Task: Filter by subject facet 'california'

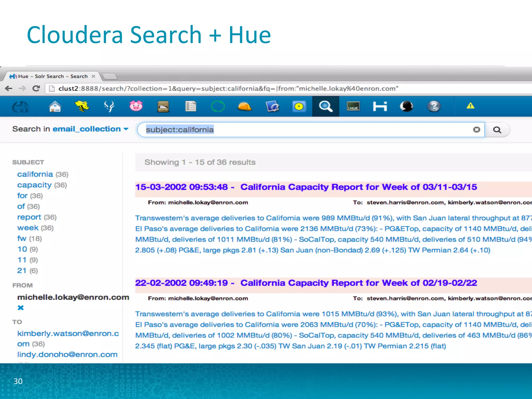Action: [35, 174]
